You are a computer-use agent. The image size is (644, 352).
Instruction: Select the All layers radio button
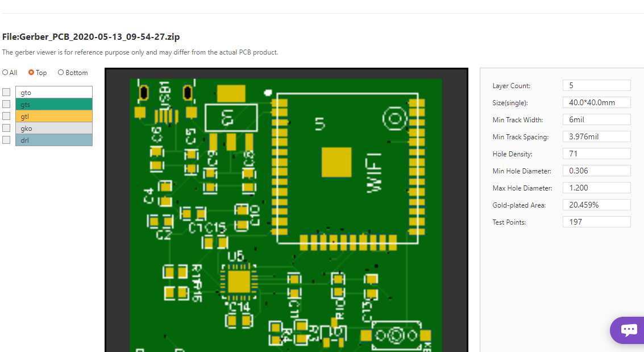5,72
